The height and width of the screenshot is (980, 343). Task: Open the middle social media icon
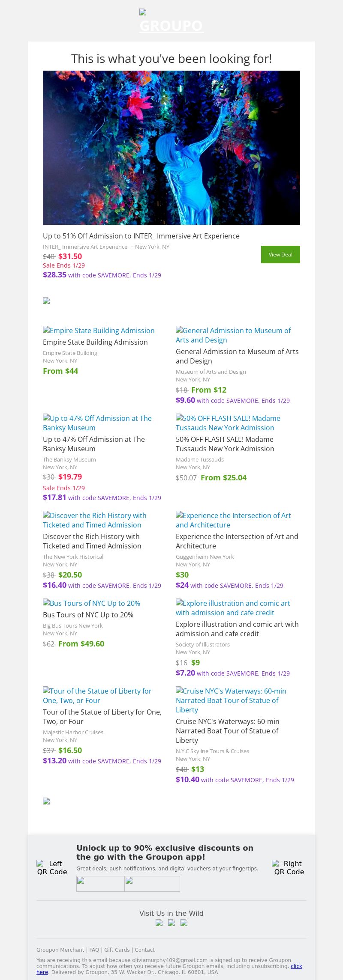171,923
